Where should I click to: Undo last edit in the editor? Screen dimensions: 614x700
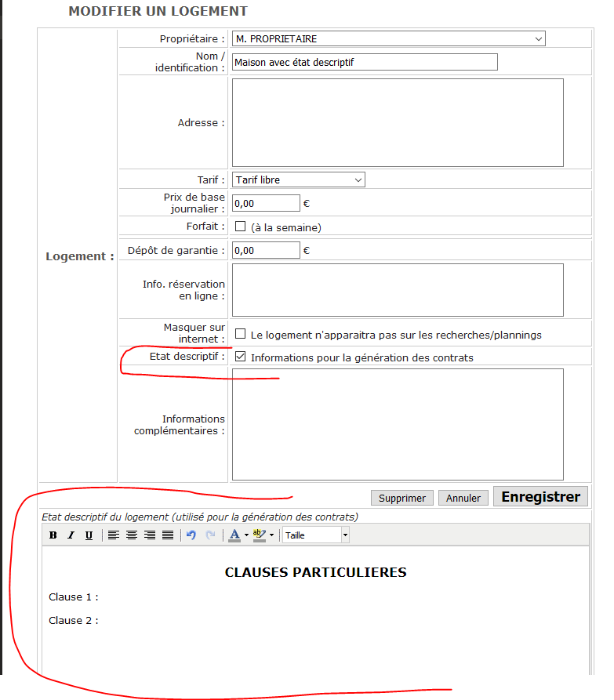click(191, 535)
